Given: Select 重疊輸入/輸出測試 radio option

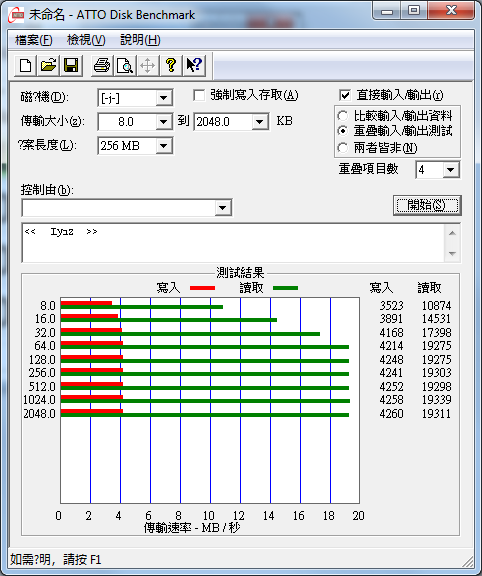Looking at the screenshot, I should [x=342, y=131].
